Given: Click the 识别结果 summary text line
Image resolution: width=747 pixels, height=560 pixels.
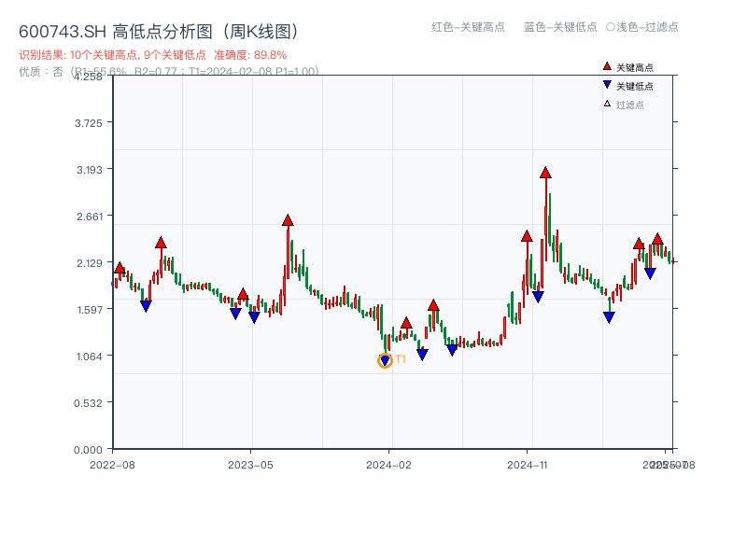Looking at the screenshot, I should pyautogui.click(x=149, y=56).
